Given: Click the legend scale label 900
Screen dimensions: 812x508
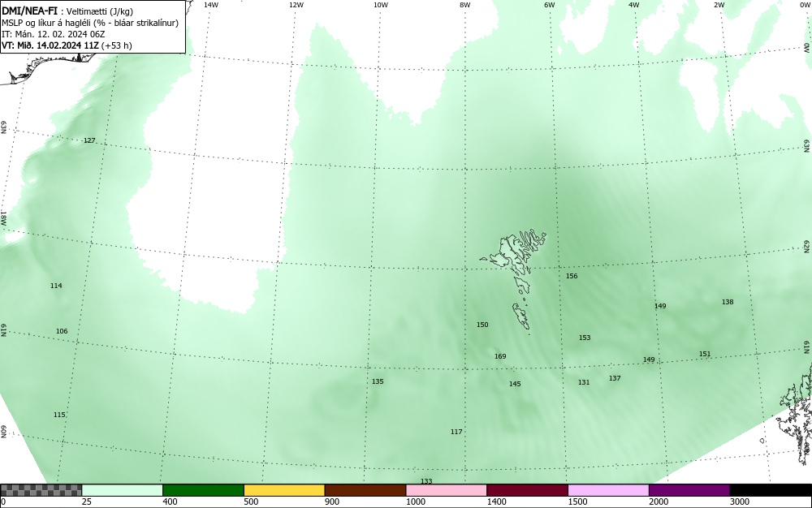Looking at the screenshot, I should coord(332,502).
